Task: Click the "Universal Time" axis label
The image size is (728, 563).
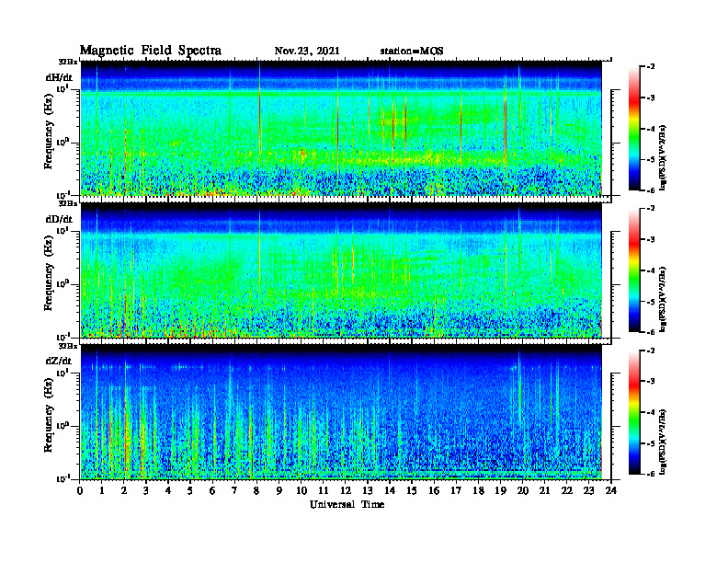Action: (347, 504)
